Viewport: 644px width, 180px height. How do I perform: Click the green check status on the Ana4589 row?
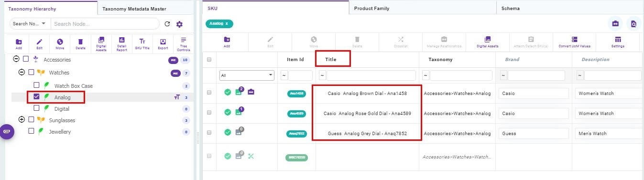click(x=228, y=112)
